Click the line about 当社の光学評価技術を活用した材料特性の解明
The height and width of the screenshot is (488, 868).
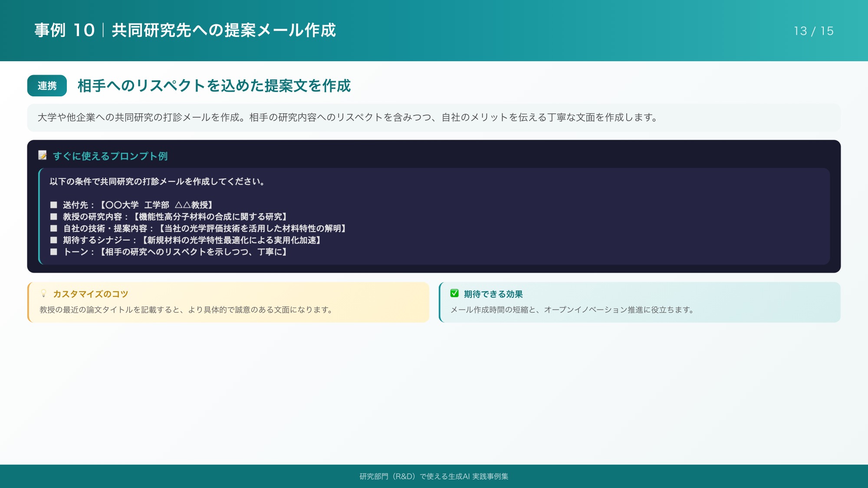coord(205,228)
